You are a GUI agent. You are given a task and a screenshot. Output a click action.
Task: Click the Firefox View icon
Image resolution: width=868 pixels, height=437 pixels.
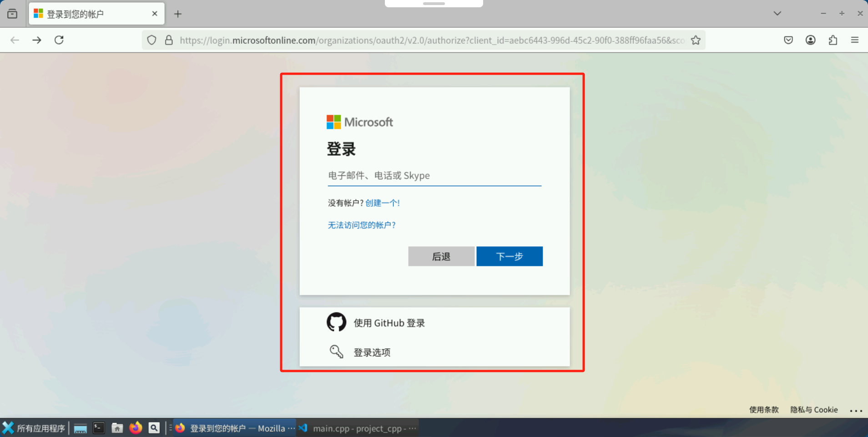pyautogui.click(x=12, y=14)
